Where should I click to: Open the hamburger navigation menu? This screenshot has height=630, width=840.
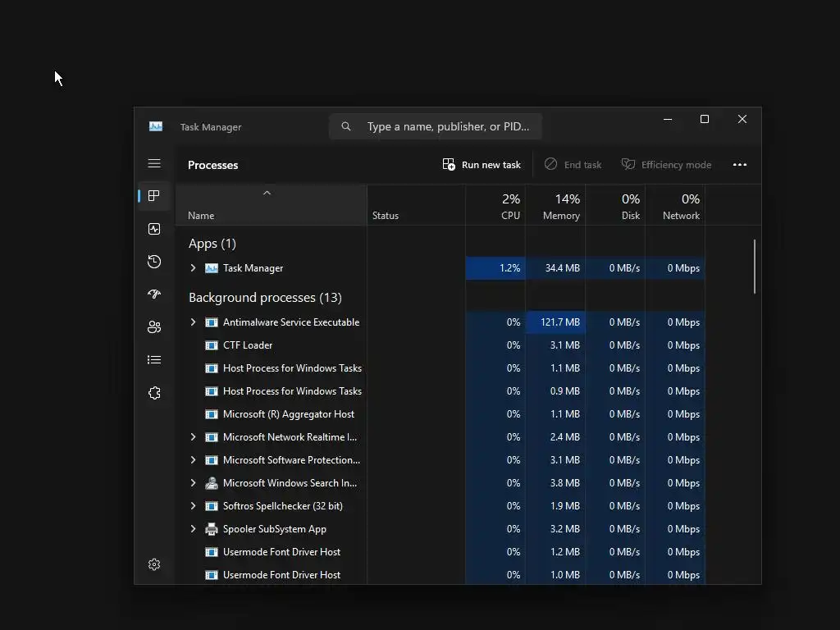tap(154, 163)
